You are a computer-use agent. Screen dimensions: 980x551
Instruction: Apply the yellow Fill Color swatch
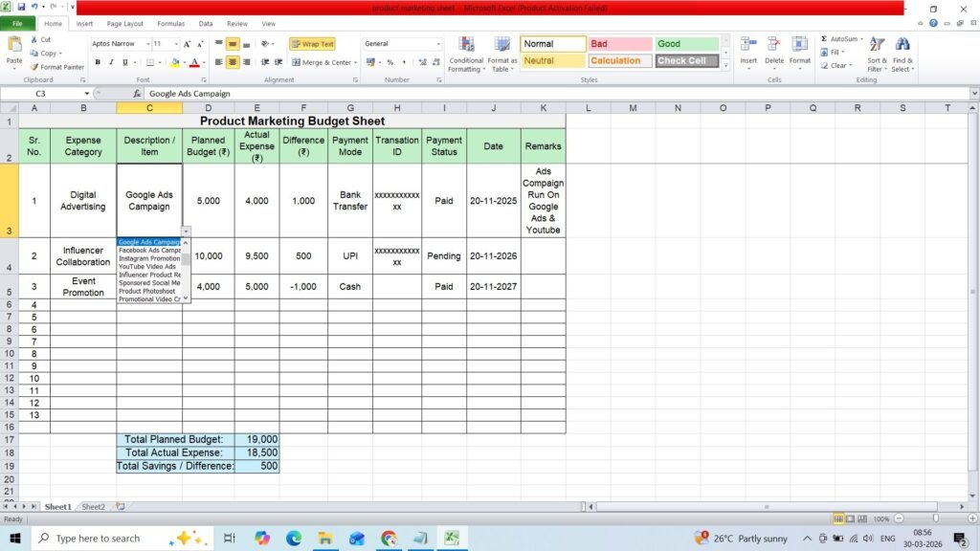[175, 62]
